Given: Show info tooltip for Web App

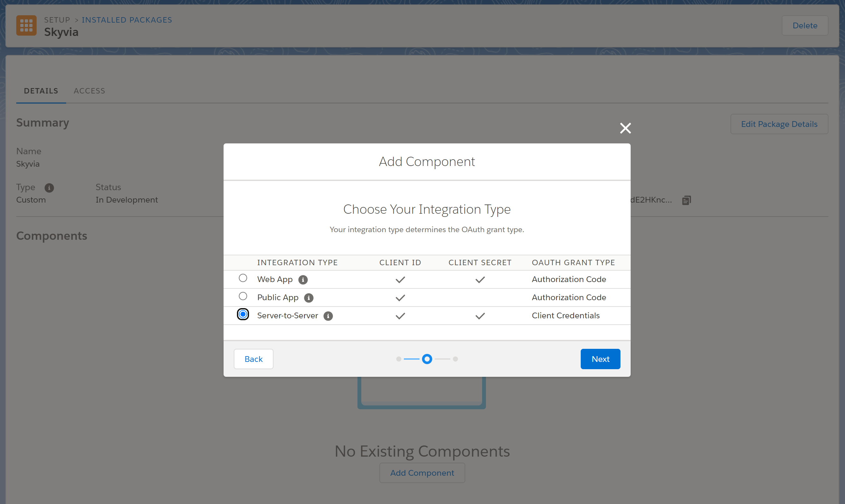Looking at the screenshot, I should (303, 280).
